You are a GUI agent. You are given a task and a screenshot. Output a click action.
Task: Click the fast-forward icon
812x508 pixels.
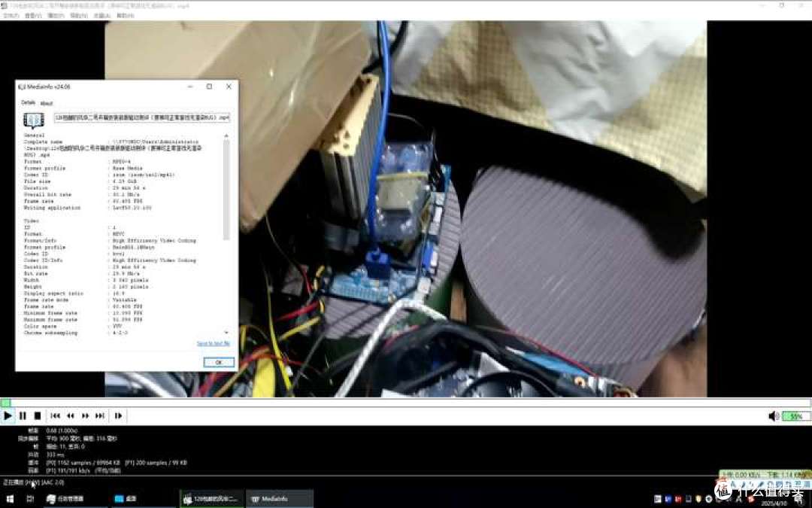click(86, 415)
